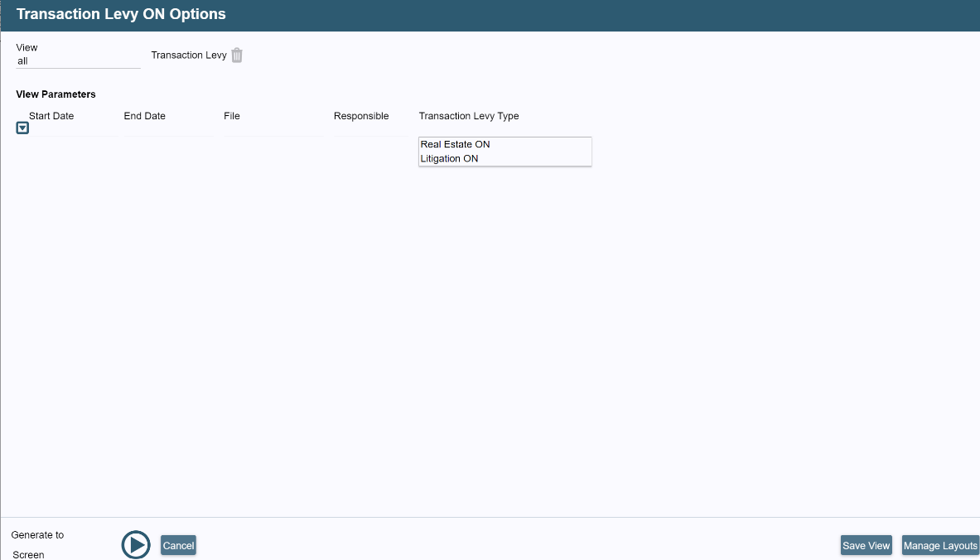Click the View Parameters heading

tap(56, 94)
